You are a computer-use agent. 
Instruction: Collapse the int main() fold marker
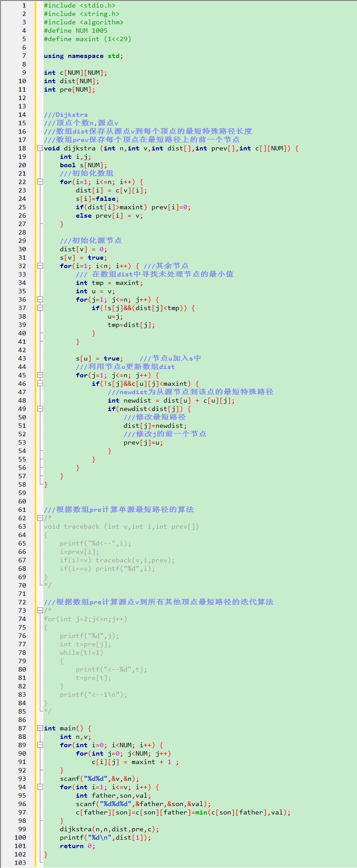pyautogui.click(x=40, y=728)
